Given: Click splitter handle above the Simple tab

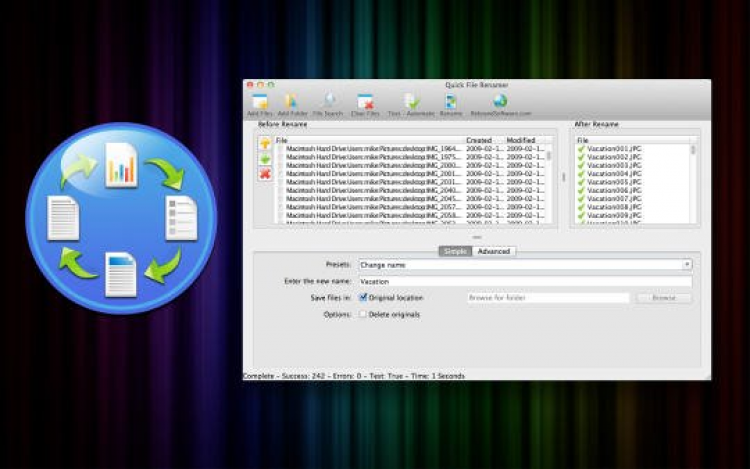Looking at the screenshot, I should coord(477,237).
